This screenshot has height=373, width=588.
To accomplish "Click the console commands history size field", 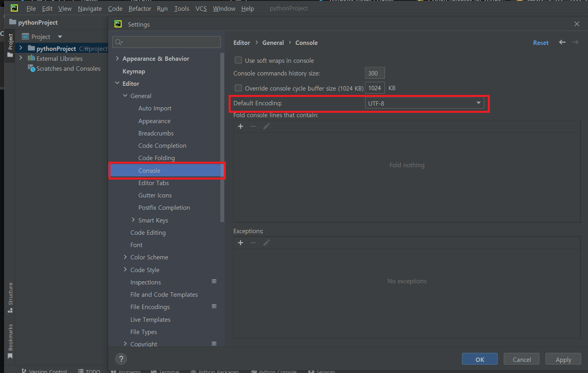I will (x=375, y=73).
